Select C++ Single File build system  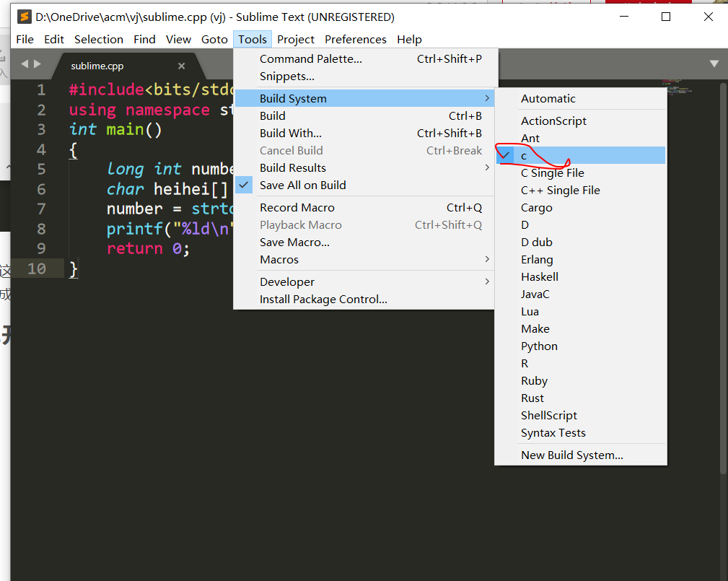click(x=581, y=191)
